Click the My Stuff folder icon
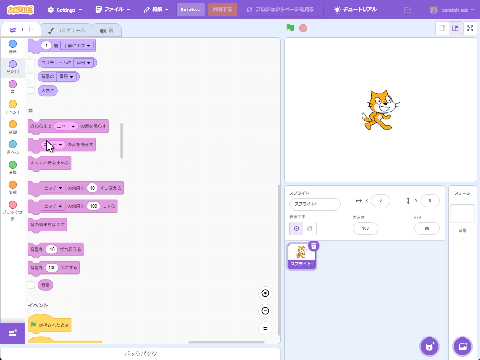The height and width of the screenshot is (360, 480). 407,10
